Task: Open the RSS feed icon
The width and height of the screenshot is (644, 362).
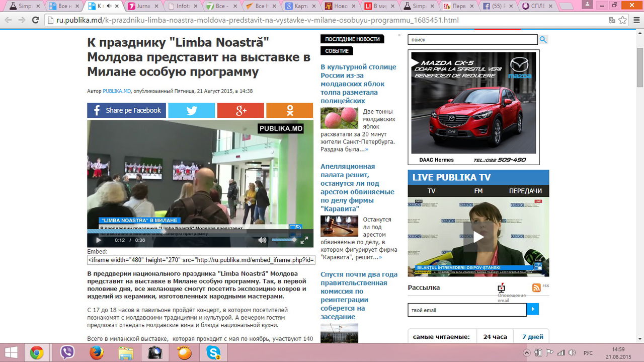Action: (537, 287)
